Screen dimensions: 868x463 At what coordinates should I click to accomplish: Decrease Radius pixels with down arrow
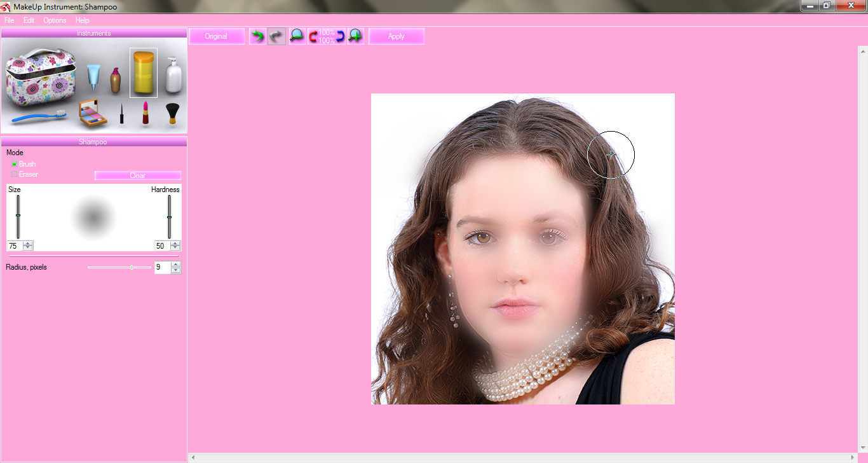tap(176, 270)
